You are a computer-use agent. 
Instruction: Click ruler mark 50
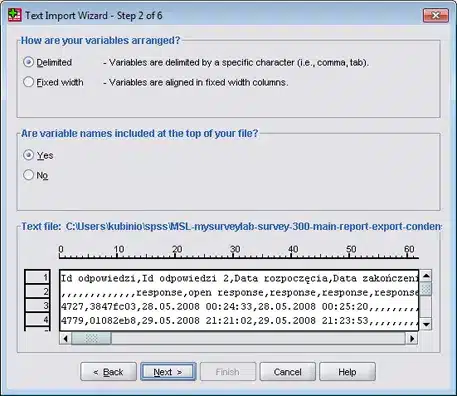tap(351, 249)
